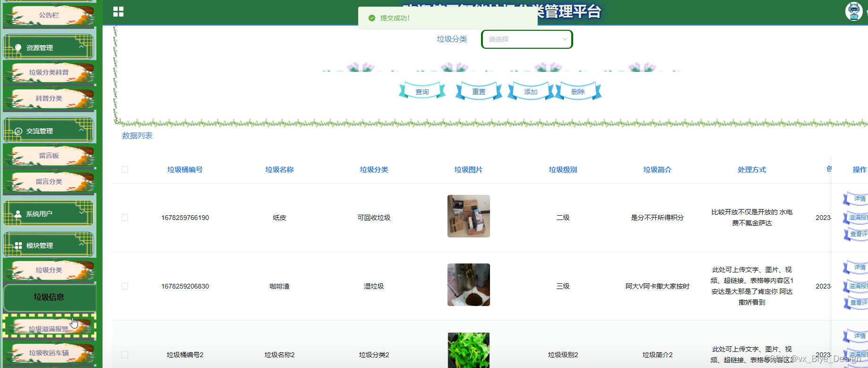
Task: Click the 可回收垃圾 category cell
Action: (374, 218)
